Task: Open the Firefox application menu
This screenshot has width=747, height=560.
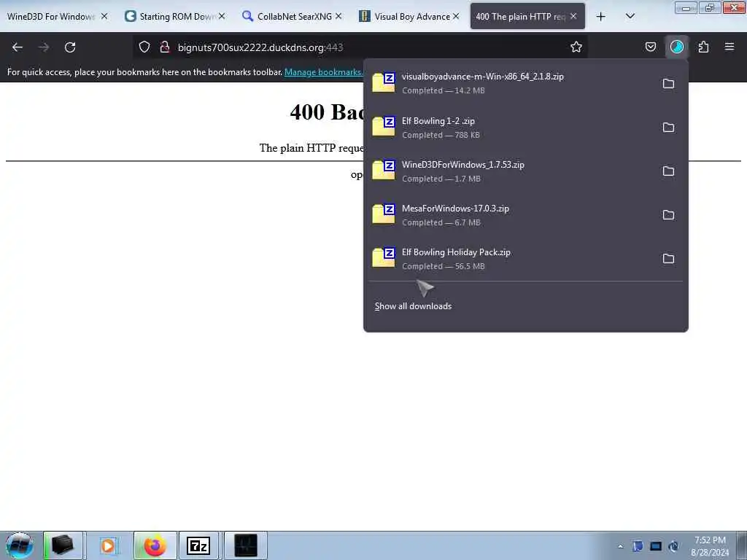Action: point(729,47)
